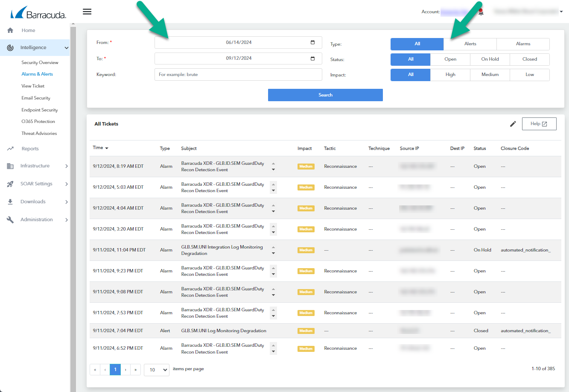Viewport: 569px width, 392px height.
Task: Click the To date field
Action: [x=238, y=59]
